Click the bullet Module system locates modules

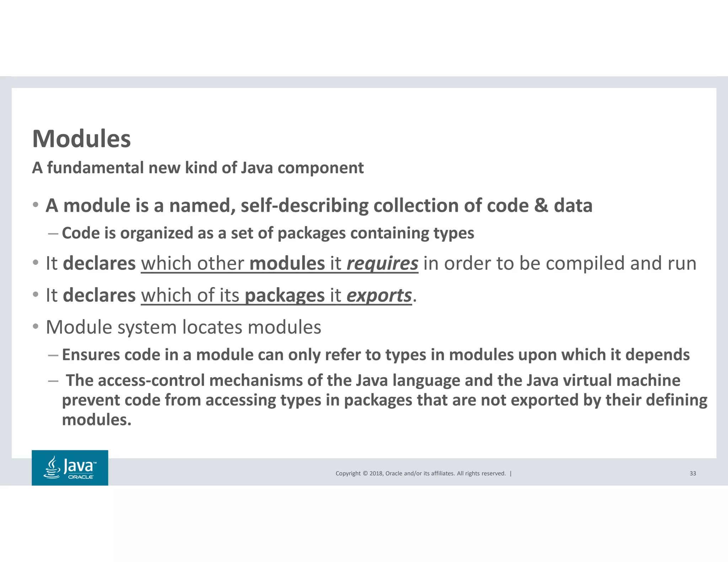(183, 327)
